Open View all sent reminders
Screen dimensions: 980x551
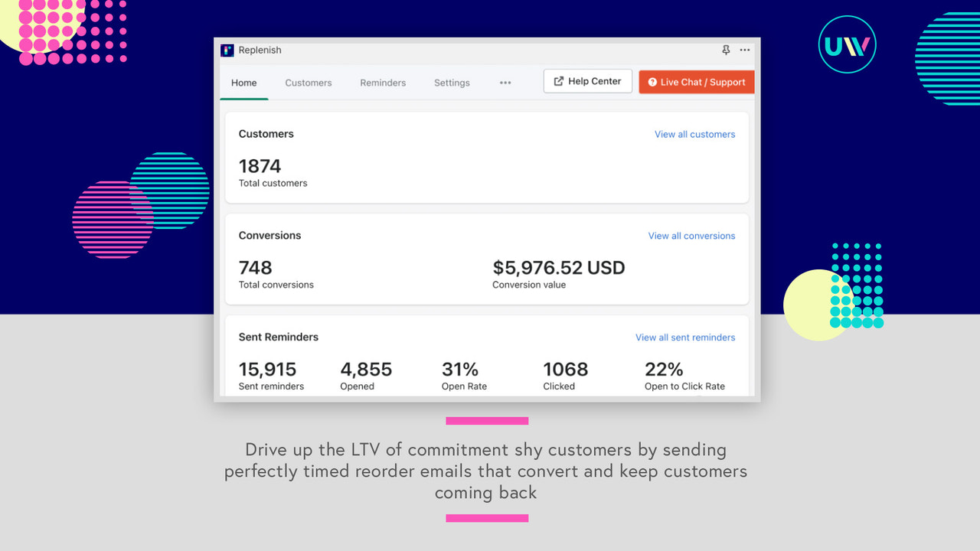pos(684,337)
